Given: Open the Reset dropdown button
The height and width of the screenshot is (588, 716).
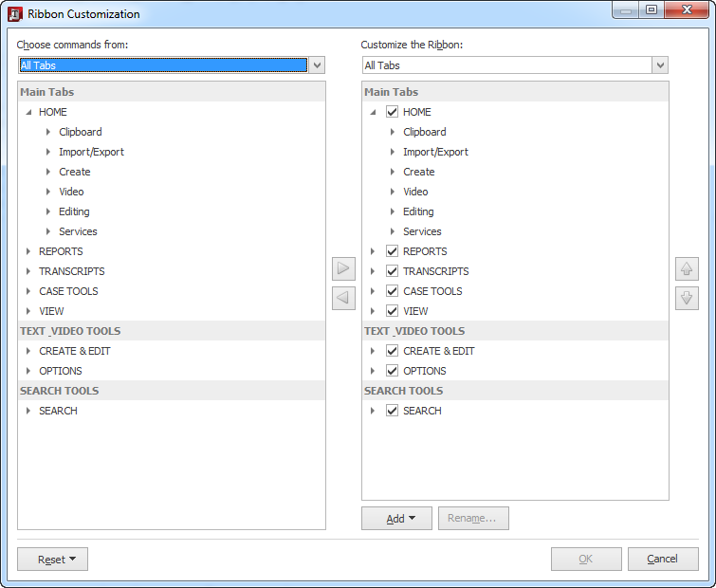Looking at the screenshot, I should (52, 560).
